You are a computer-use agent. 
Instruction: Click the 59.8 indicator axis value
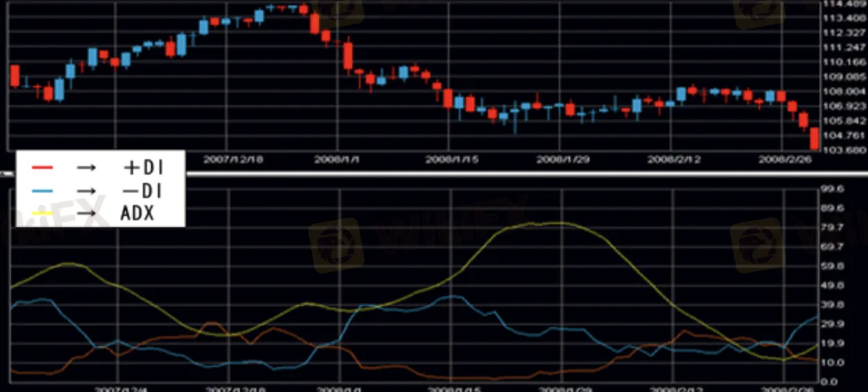point(832,266)
